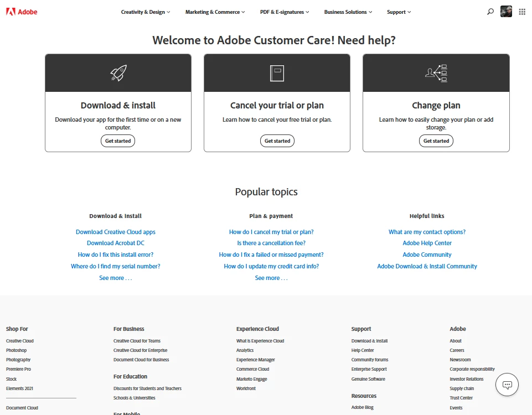The image size is (532, 415).
Task: Open Newsroom footer link
Action: [x=460, y=360]
